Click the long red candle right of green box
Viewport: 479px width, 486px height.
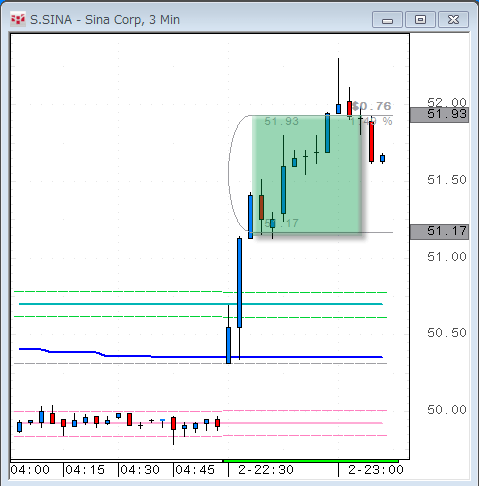point(371,142)
